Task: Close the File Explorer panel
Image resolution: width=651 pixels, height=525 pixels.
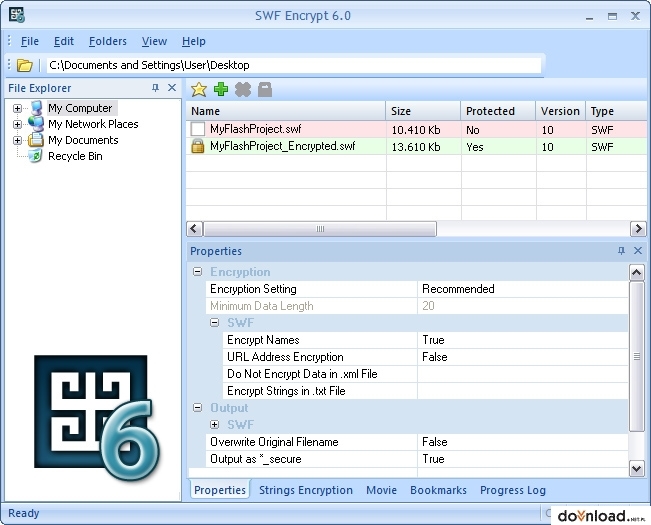Action: click(172, 88)
